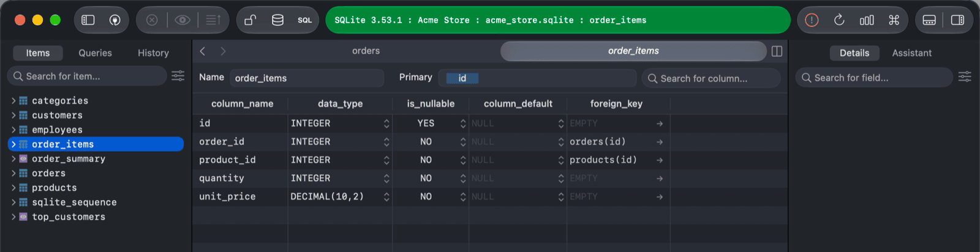Expand the products table

13,188
